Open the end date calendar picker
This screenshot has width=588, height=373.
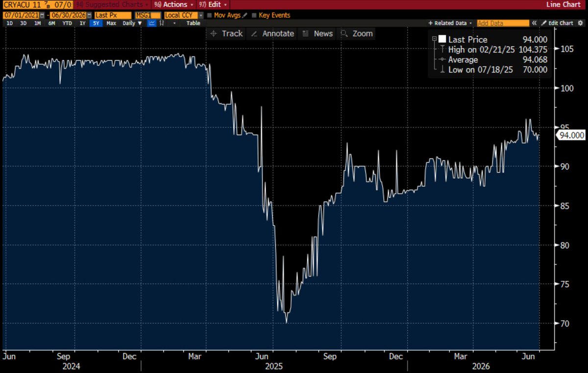point(89,15)
